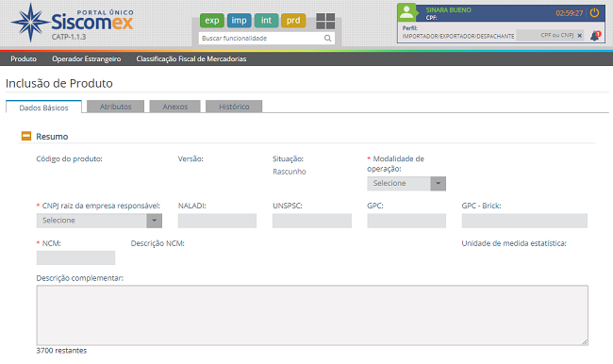
Task: Collapse the Resumo section icon
Action: (26, 136)
